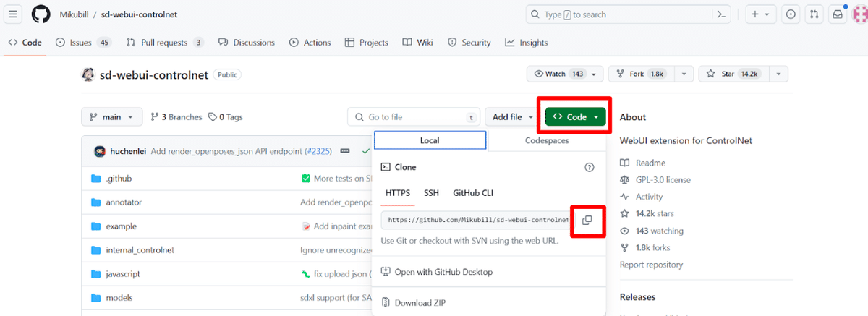
Task: Click the Watch repository button
Action: pos(558,74)
